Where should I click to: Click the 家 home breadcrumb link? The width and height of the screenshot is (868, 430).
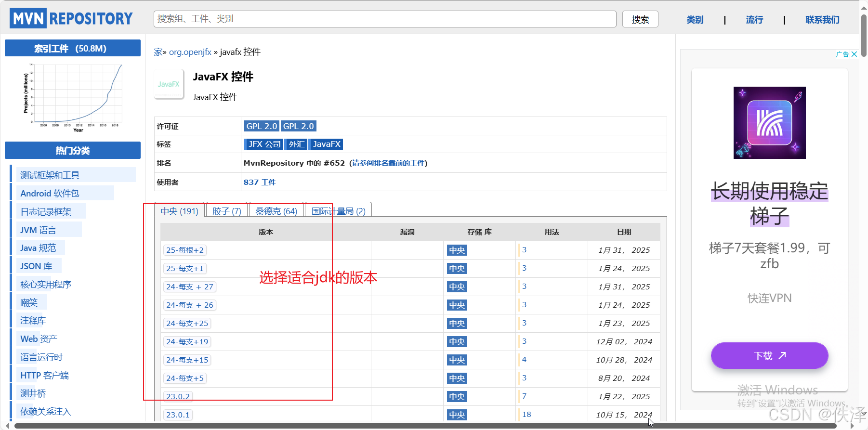(x=158, y=52)
